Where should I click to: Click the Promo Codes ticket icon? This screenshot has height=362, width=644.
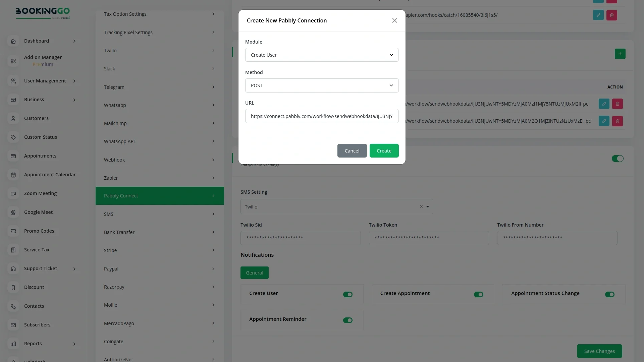(x=13, y=231)
